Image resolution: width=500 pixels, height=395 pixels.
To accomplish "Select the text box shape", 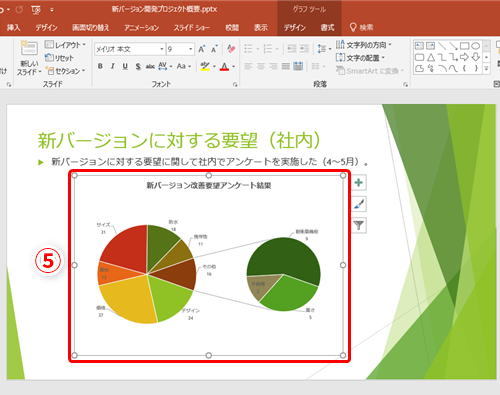I will tap(419, 46).
